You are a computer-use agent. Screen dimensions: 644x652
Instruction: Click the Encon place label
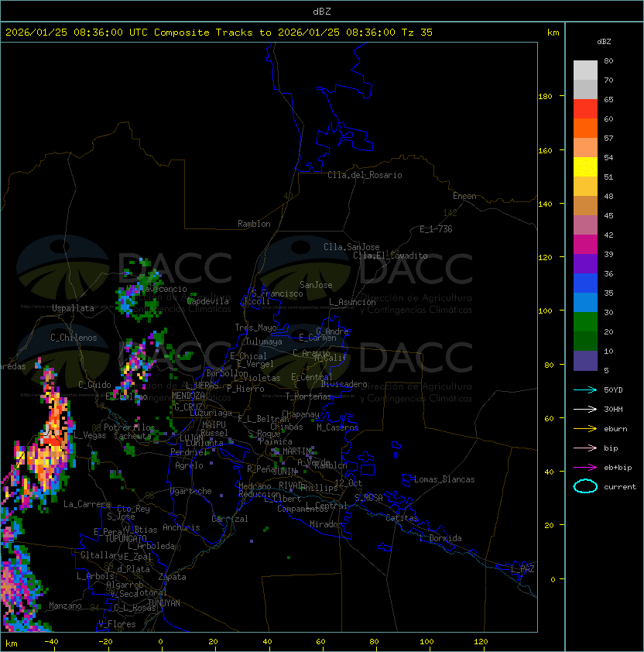click(x=464, y=196)
